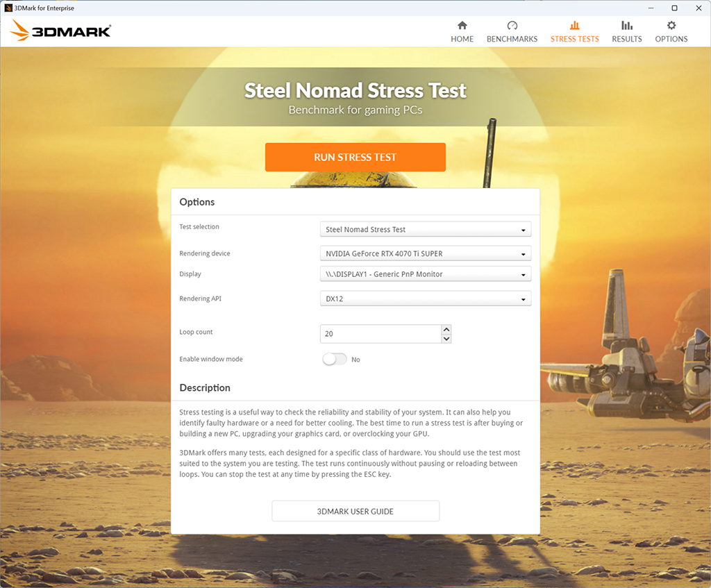Click the Options section heading
Viewport: 711px width, 588px height.
pos(196,202)
